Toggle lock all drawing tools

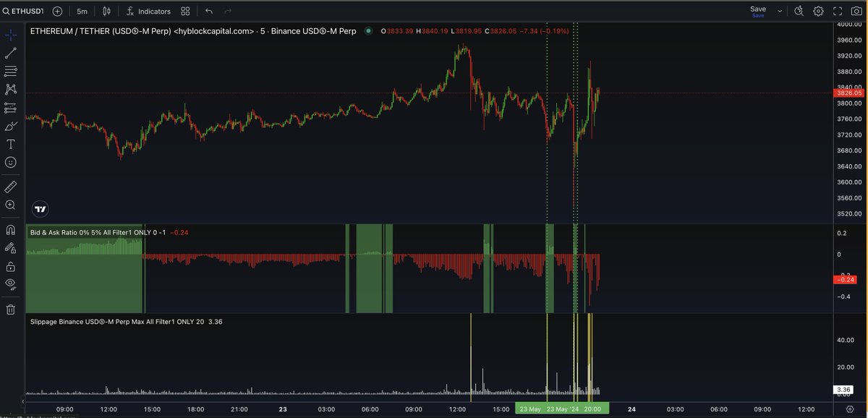coord(11,266)
